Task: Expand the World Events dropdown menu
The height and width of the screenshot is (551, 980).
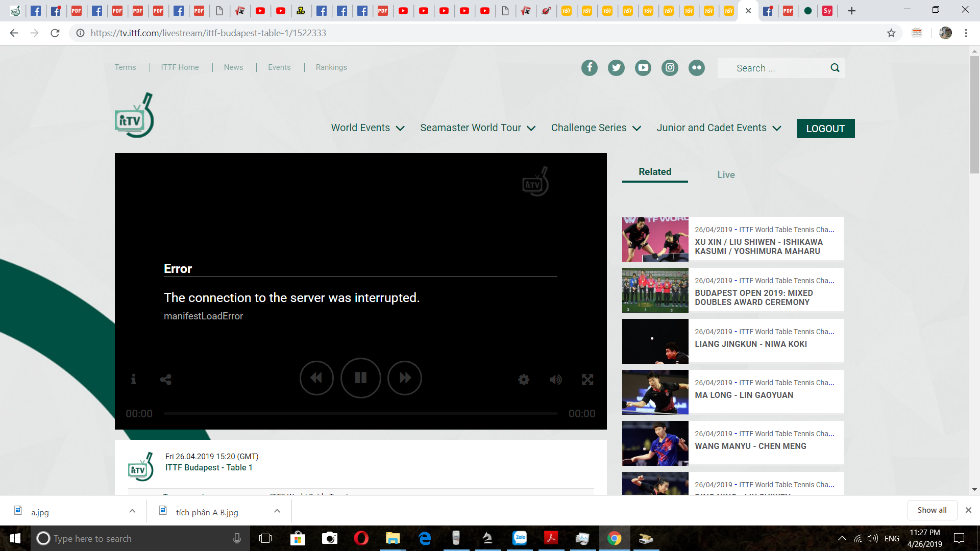Action: tap(367, 128)
